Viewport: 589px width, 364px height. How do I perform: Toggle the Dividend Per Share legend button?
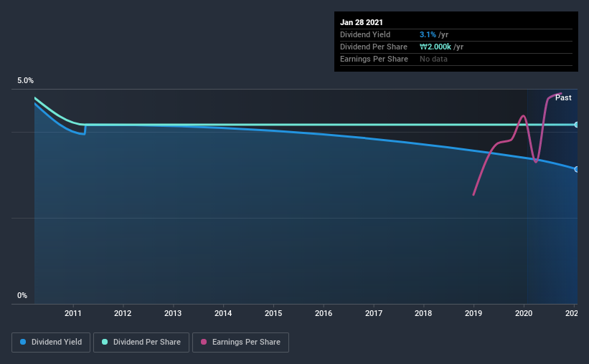(x=141, y=343)
